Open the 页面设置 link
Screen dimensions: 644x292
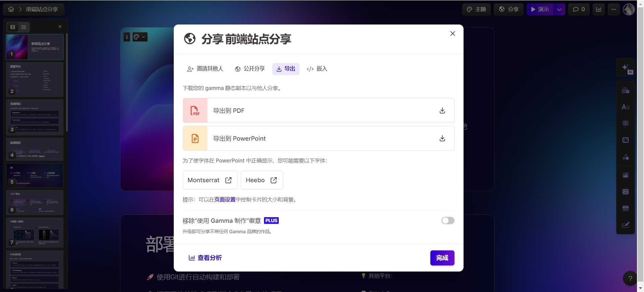(x=225, y=200)
